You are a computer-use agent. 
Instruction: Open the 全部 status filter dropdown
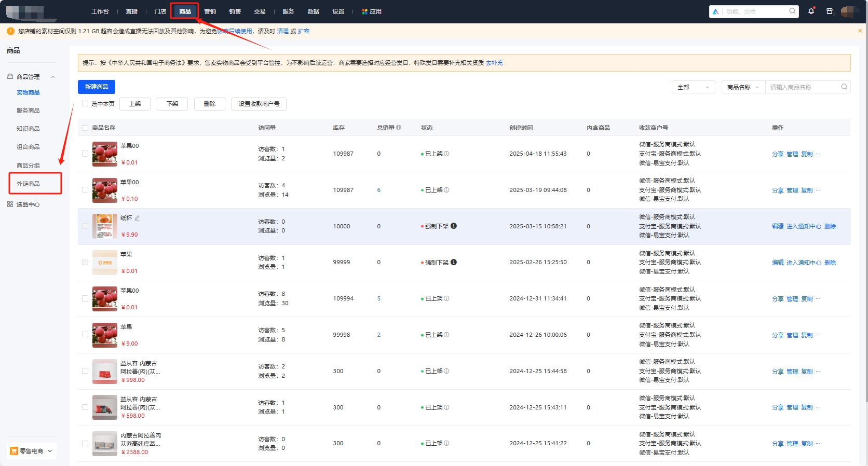pos(693,87)
